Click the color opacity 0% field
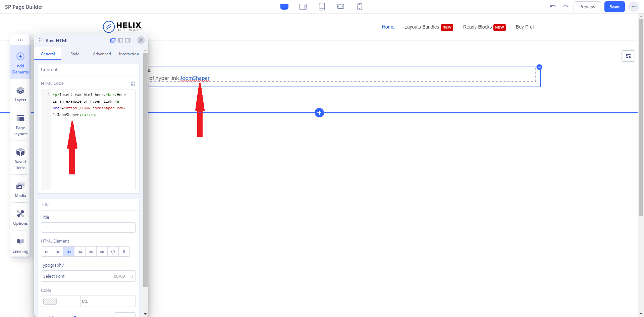This screenshot has height=317, width=644. [x=108, y=301]
